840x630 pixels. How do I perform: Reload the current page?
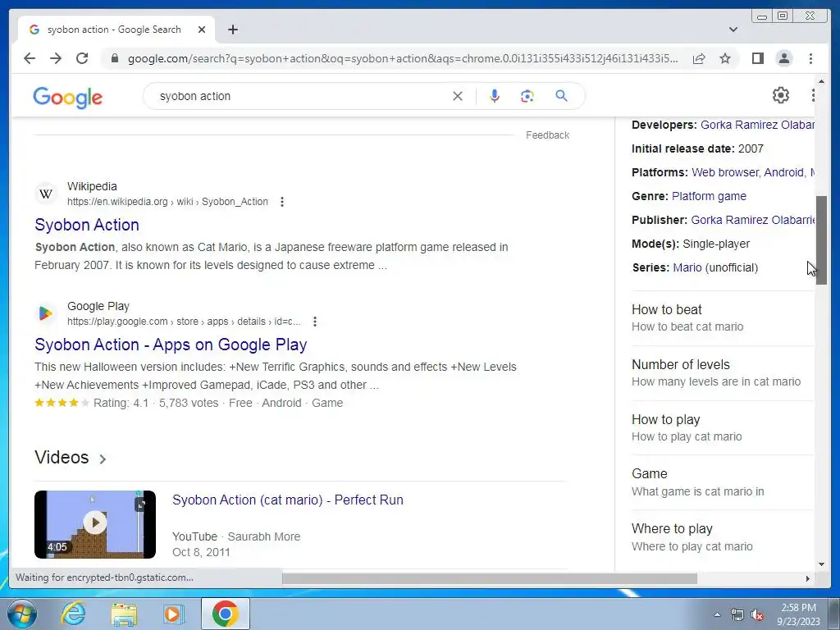click(82, 58)
